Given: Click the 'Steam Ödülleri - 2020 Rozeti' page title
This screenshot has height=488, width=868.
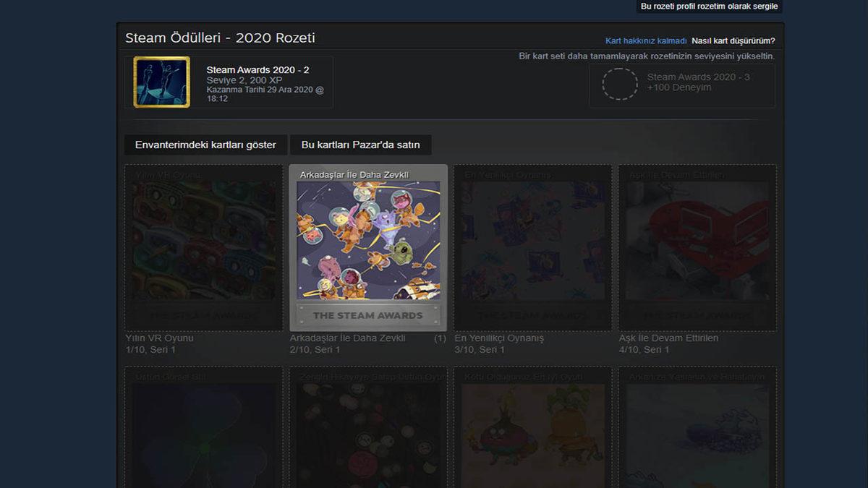Looking at the screenshot, I should tap(219, 37).
